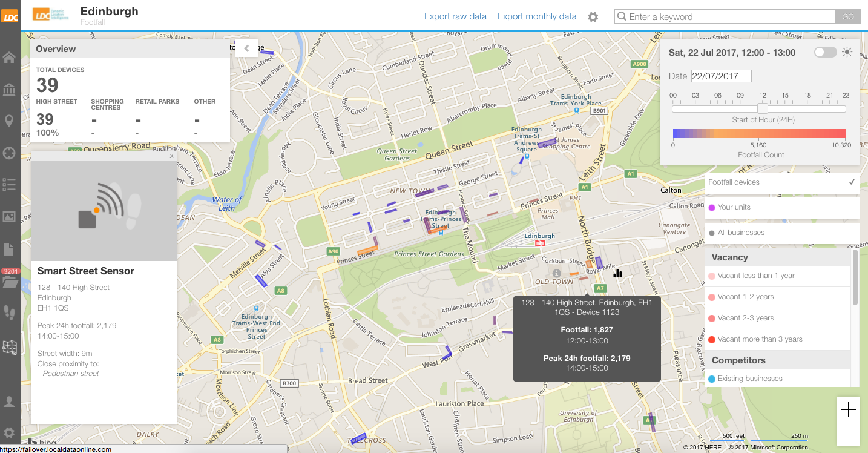Screen dimensions: 868x453
Task: Open the settings gear in sidebar bottom
Action: click(x=9, y=432)
